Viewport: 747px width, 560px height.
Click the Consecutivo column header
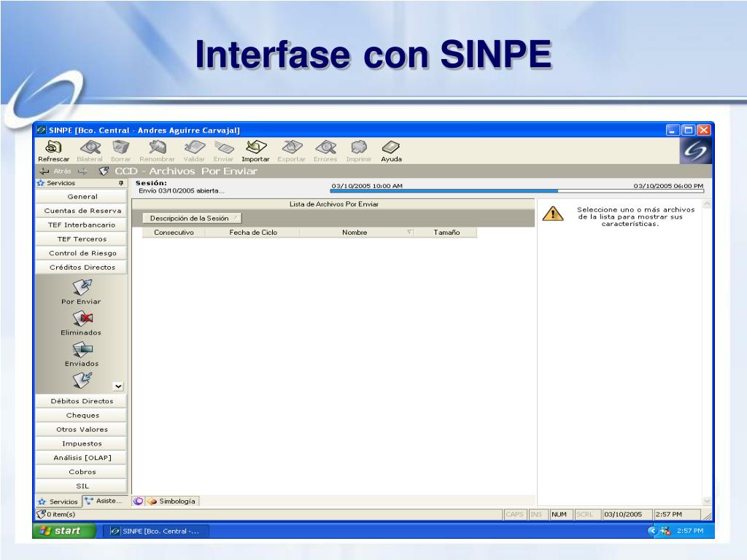(174, 233)
